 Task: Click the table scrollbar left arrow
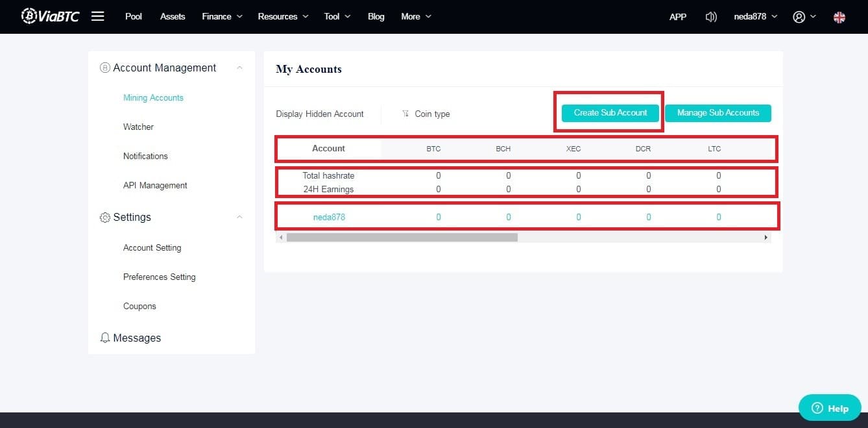(281, 238)
